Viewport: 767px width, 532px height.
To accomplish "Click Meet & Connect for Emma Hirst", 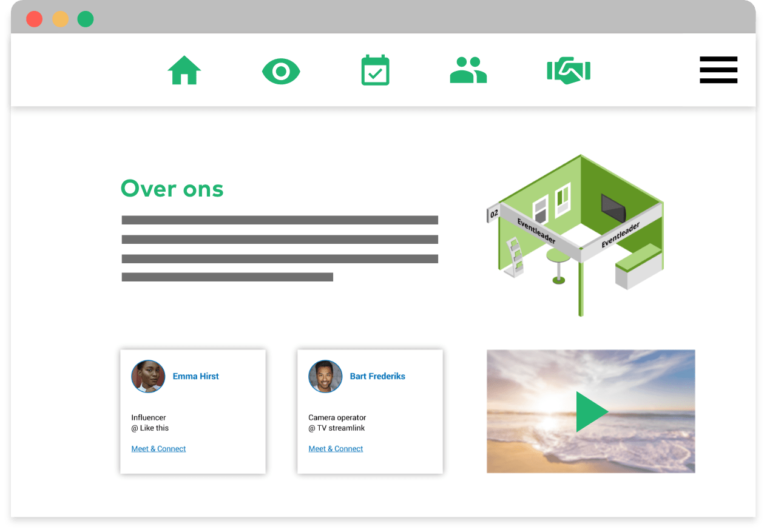I will [x=158, y=449].
